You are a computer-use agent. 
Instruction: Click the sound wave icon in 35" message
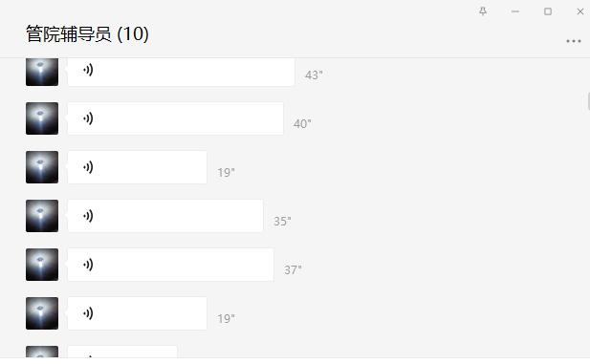[x=88, y=216]
